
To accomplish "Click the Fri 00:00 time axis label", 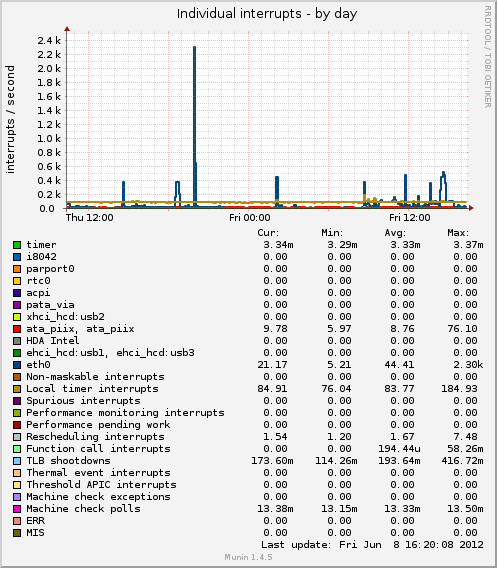I will coord(250,218).
